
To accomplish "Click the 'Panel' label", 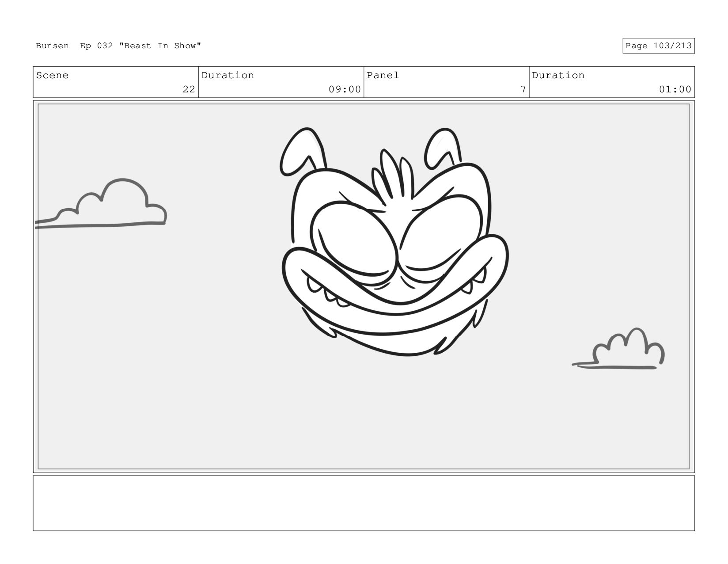I will (383, 76).
